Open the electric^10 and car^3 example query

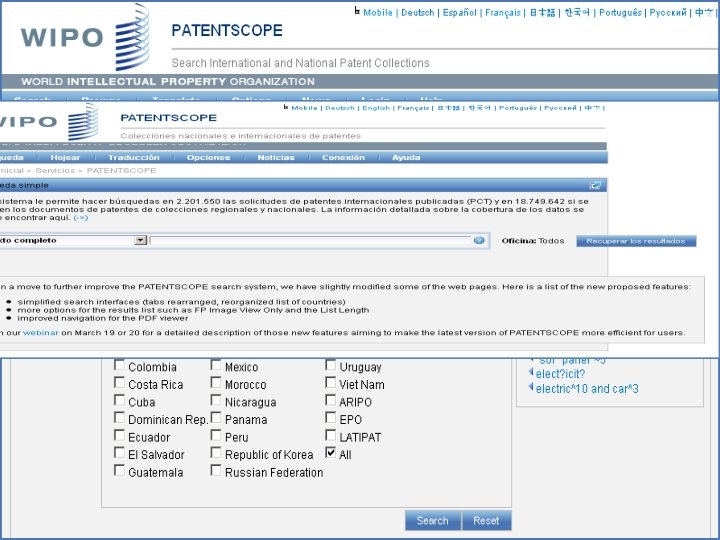(x=587, y=389)
